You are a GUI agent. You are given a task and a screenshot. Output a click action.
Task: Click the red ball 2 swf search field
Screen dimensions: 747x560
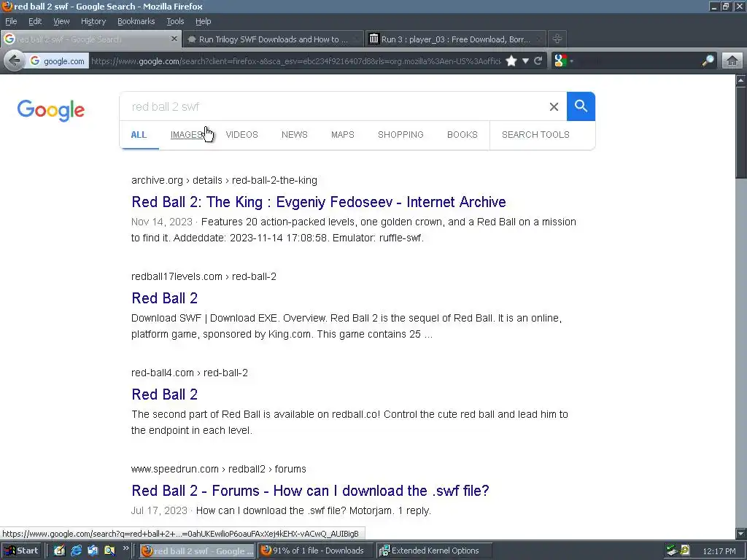click(333, 106)
